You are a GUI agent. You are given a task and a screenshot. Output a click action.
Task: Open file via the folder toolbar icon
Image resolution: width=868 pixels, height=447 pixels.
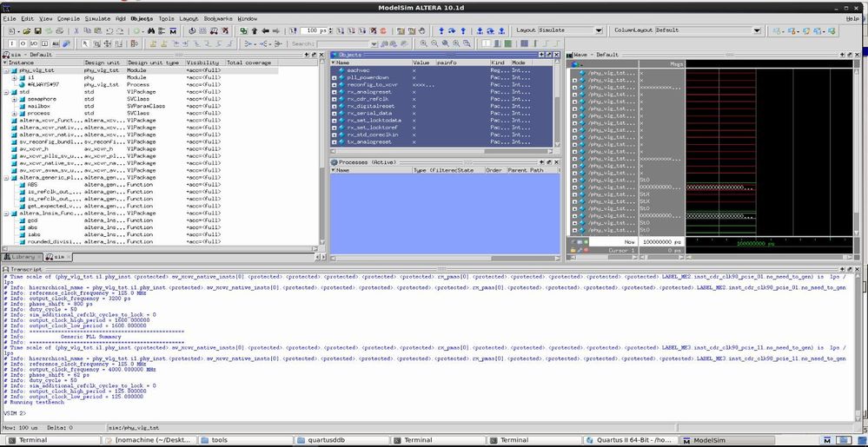pos(26,31)
